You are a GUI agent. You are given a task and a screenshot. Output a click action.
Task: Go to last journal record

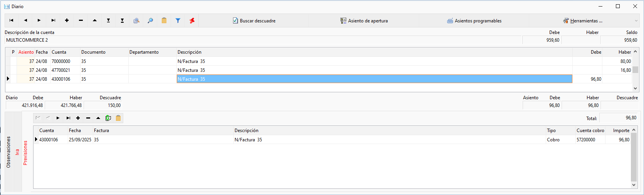tap(53, 20)
